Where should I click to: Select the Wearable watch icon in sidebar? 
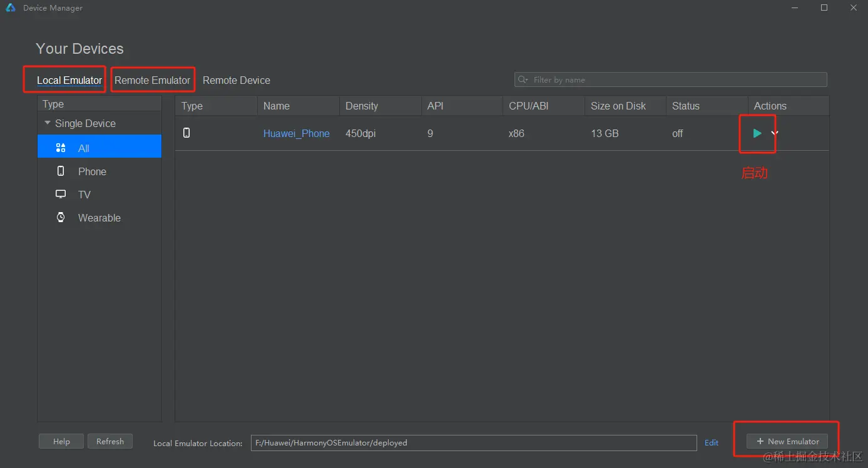tap(61, 217)
